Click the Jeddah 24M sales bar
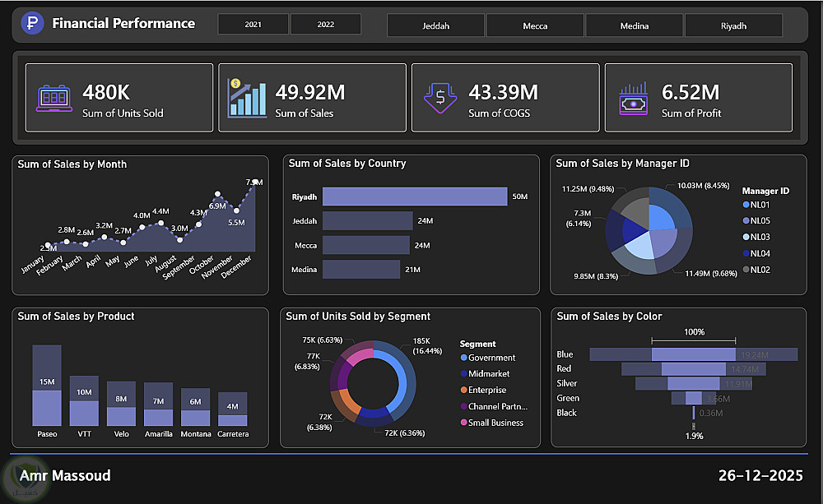Image resolution: width=823 pixels, height=504 pixels. (x=367, y=221)
